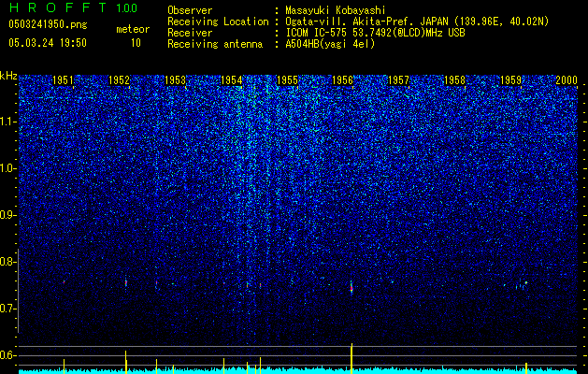588x374 pixels.
Task: Click the meteor echo below the 1952 marker
Action: tap(126, 282)
